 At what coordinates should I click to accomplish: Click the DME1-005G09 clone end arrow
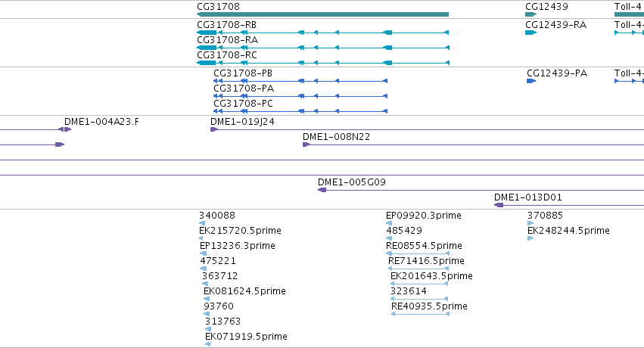322,190
